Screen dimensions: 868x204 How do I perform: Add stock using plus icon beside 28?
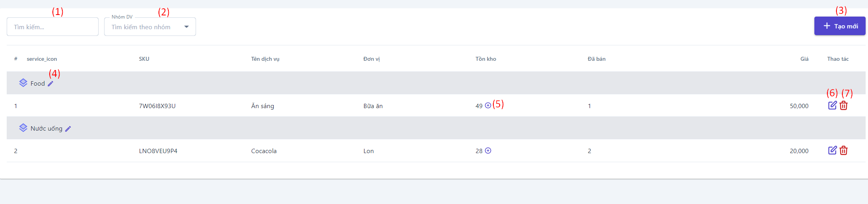coord(488,151)
